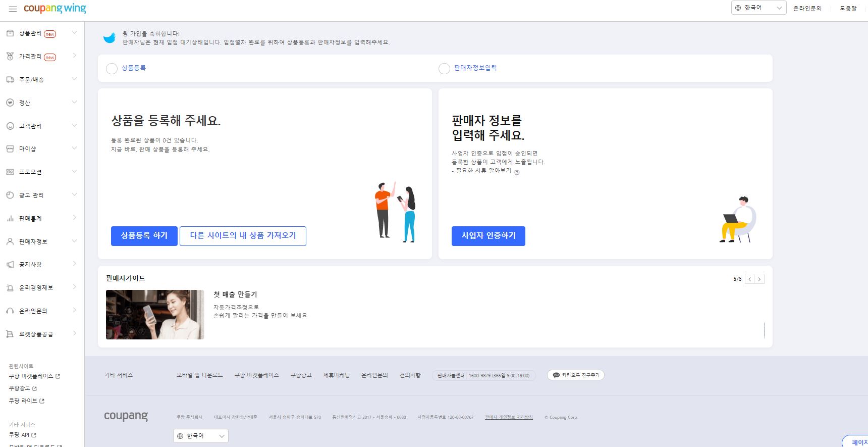Open the hamburger menu icon
Screen dimensions: 868x447
pyautogui.click(x=13, y=9)
